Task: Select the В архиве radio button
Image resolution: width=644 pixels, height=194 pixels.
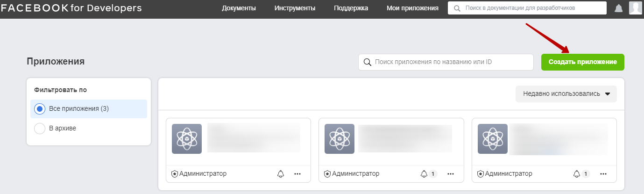Action: click(40, 128)
